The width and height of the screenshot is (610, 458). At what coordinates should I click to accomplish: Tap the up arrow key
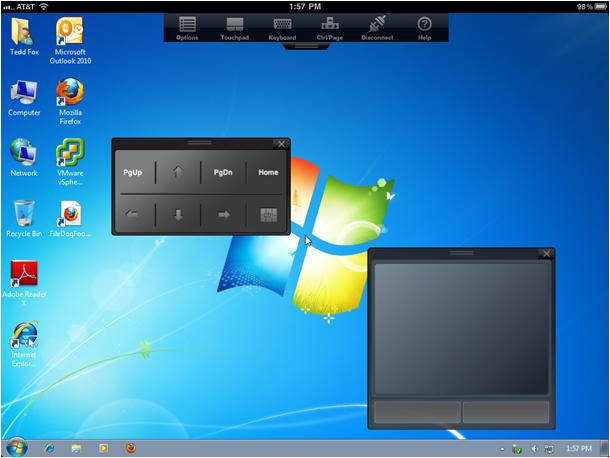click(x=178, y=172)
